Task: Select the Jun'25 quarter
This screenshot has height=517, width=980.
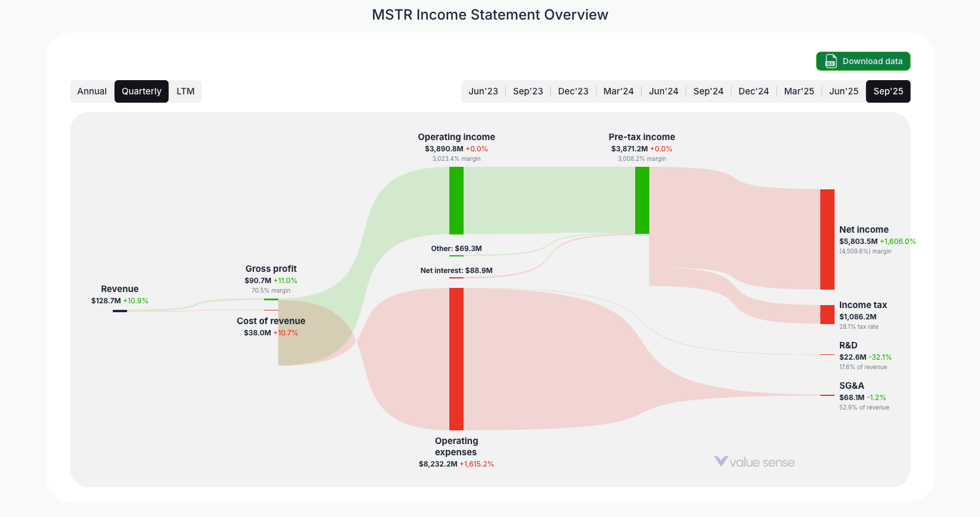Action: tap(843, 91)
